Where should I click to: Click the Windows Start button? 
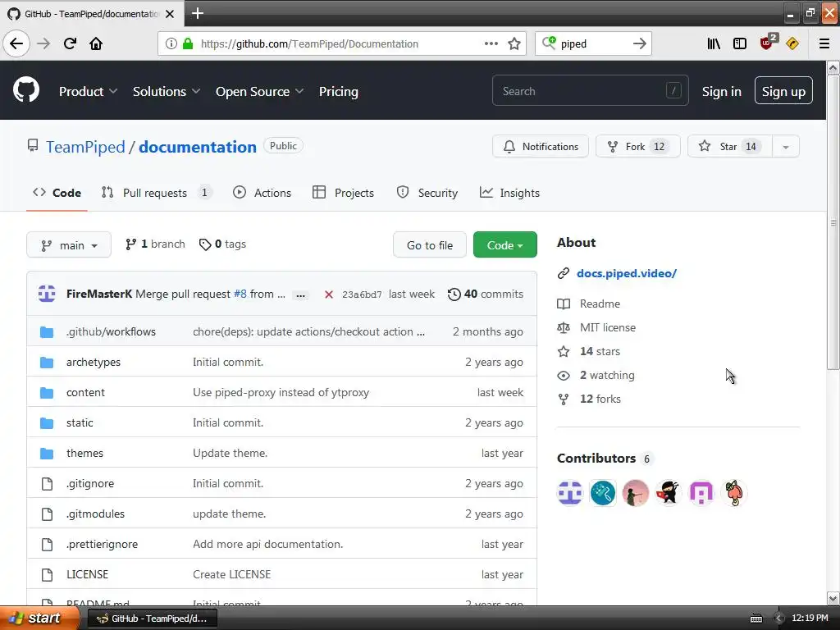[x=39, y=619]
